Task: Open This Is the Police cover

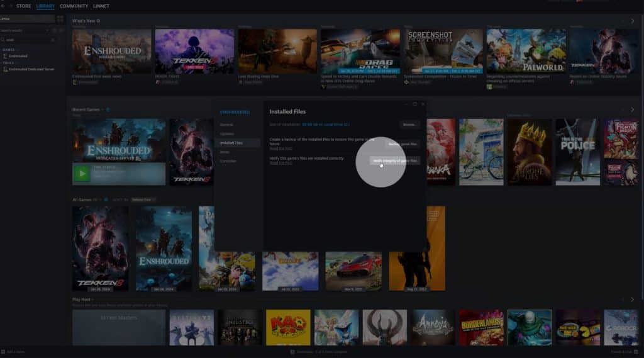Action: (577, 152)
